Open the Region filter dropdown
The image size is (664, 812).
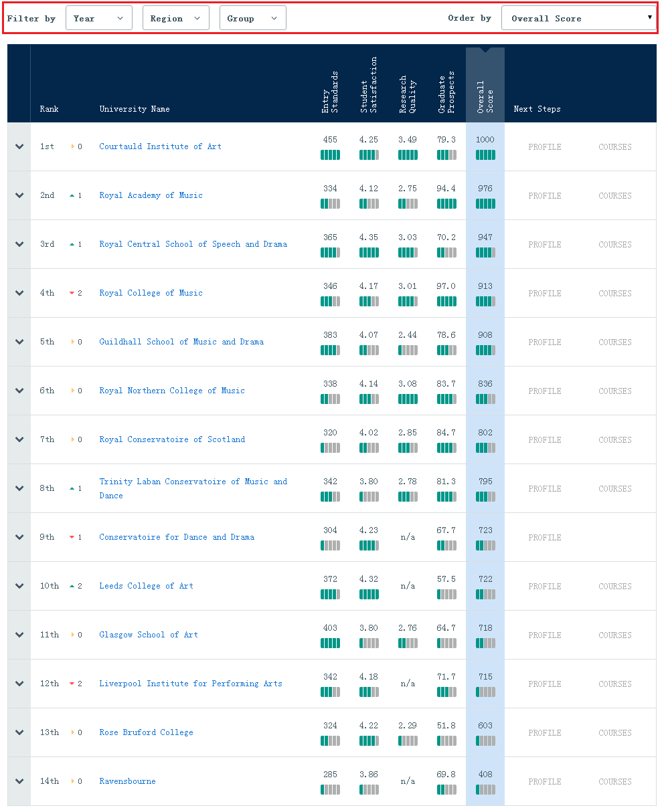176,18
